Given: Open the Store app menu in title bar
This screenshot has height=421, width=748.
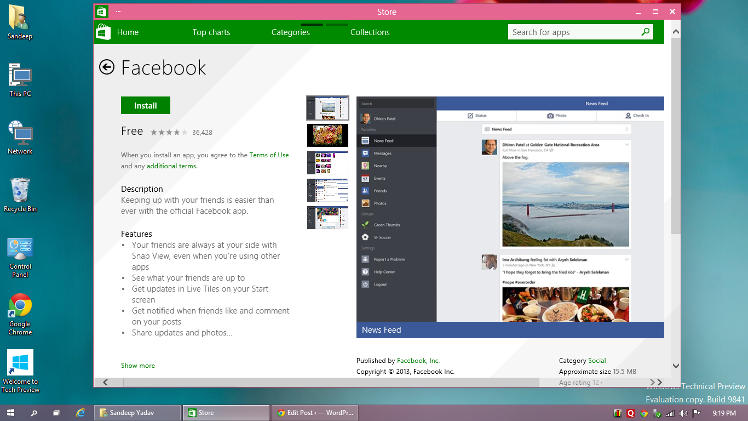Looking at the screenshot, I should point(118,11).
